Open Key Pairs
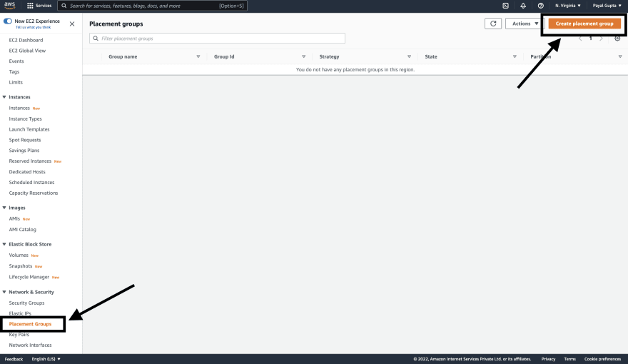 (19, 334)
